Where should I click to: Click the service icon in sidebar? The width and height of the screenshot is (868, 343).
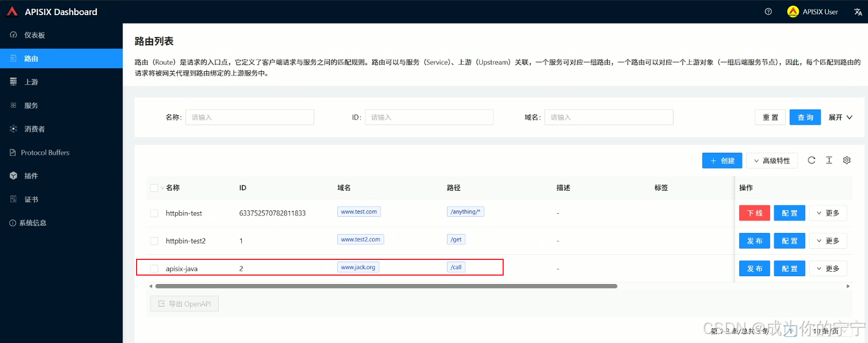(13, 106)
